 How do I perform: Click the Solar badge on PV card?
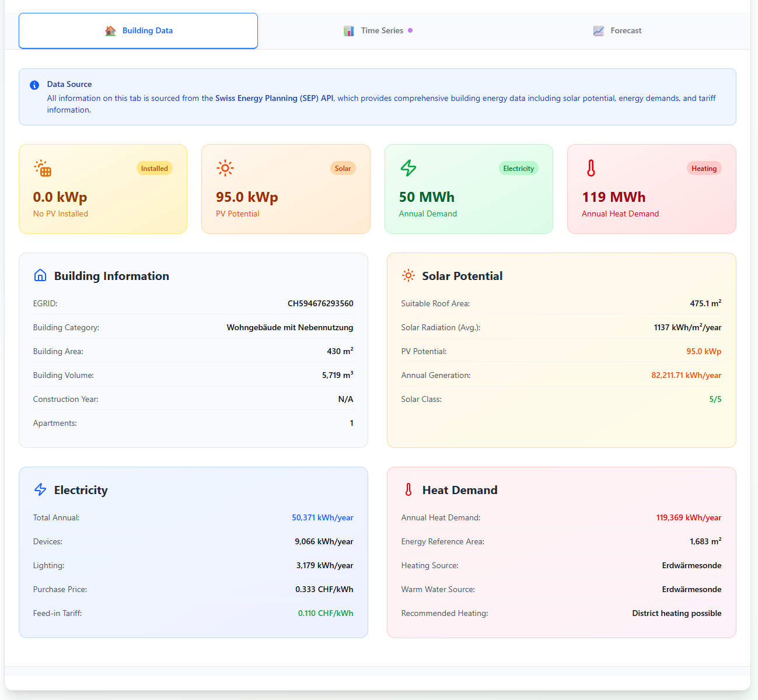tap(343, 169)
